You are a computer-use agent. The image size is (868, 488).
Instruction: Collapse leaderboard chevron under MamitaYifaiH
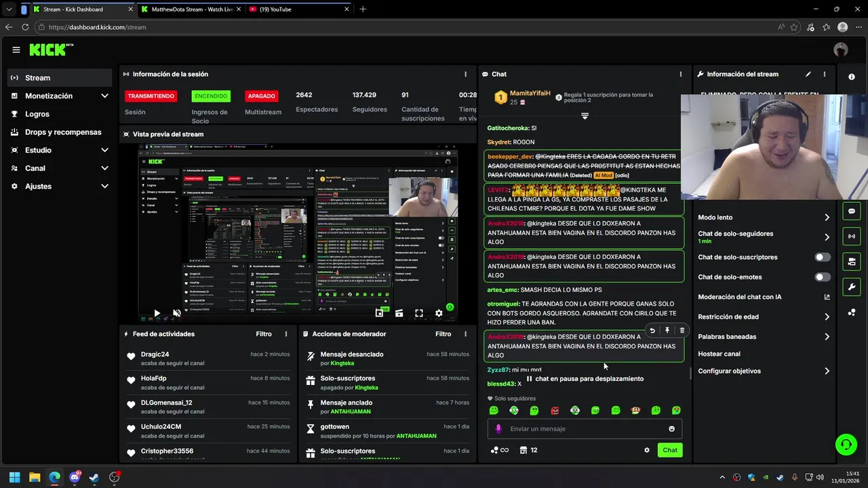(x=585, y=116)
